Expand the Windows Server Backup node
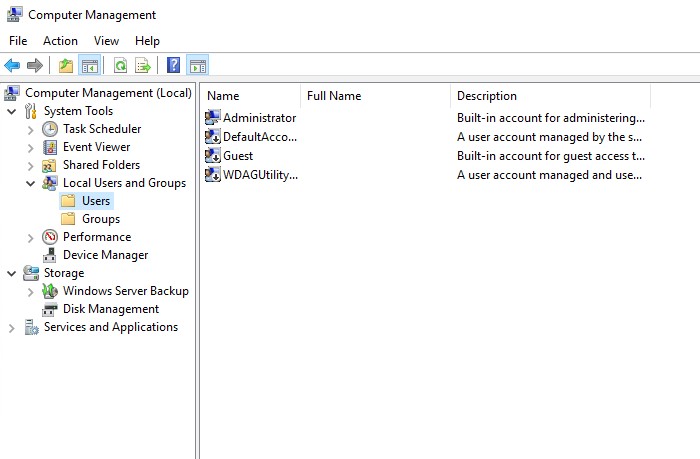Screen dimensions: 700x459 click(30, 292)
